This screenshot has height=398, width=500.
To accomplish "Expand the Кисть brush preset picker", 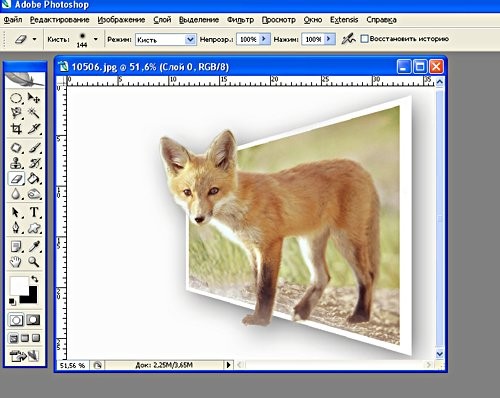I will (96, 39).
